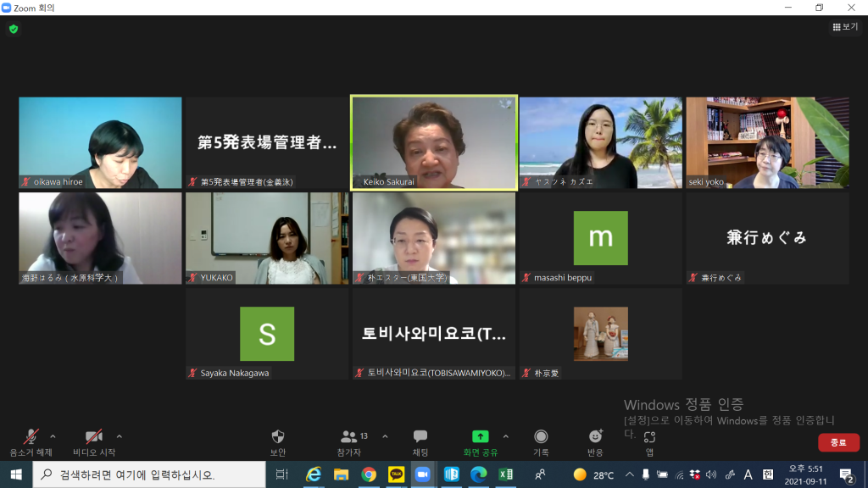Start 화면 공유 screen sharing
This screenshot has height=488, width=868.
coord(480,442)
